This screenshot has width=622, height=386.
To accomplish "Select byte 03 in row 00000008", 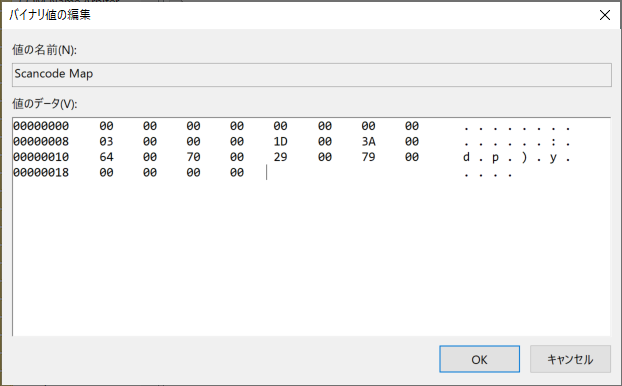I will [x=106, y=142].
